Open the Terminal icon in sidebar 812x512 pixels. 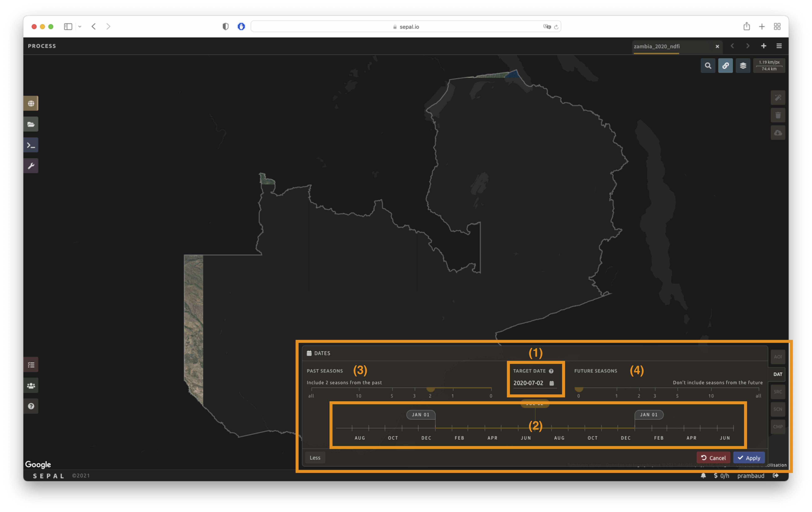point(31,145)
